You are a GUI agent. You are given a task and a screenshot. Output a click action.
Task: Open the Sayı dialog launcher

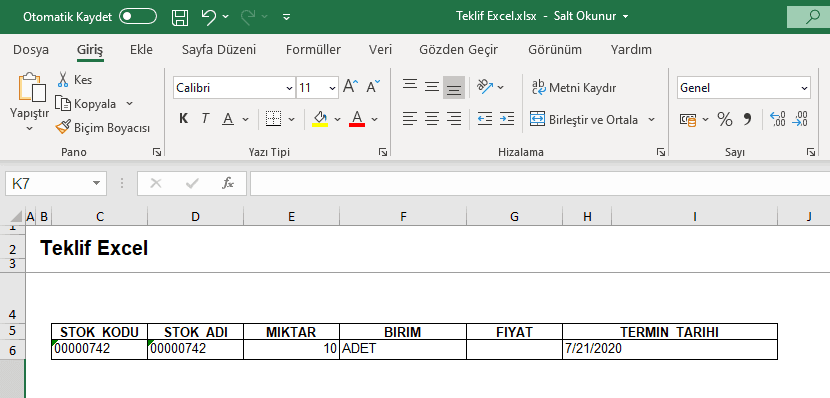pos(811,152)
